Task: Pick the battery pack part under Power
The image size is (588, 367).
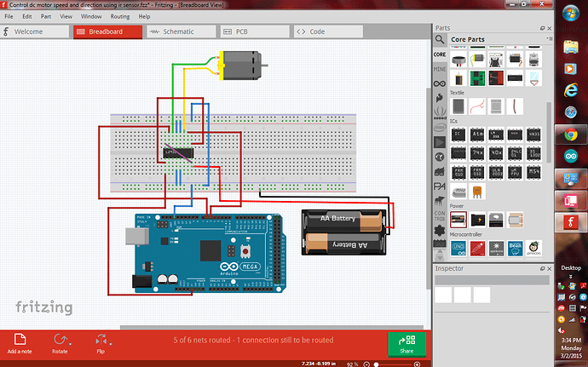Action: click(458, 220)
